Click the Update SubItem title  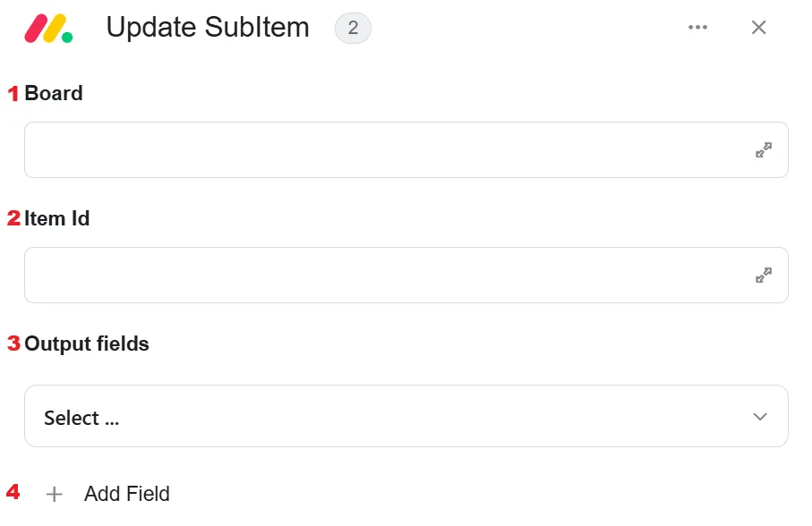point(208,28)
